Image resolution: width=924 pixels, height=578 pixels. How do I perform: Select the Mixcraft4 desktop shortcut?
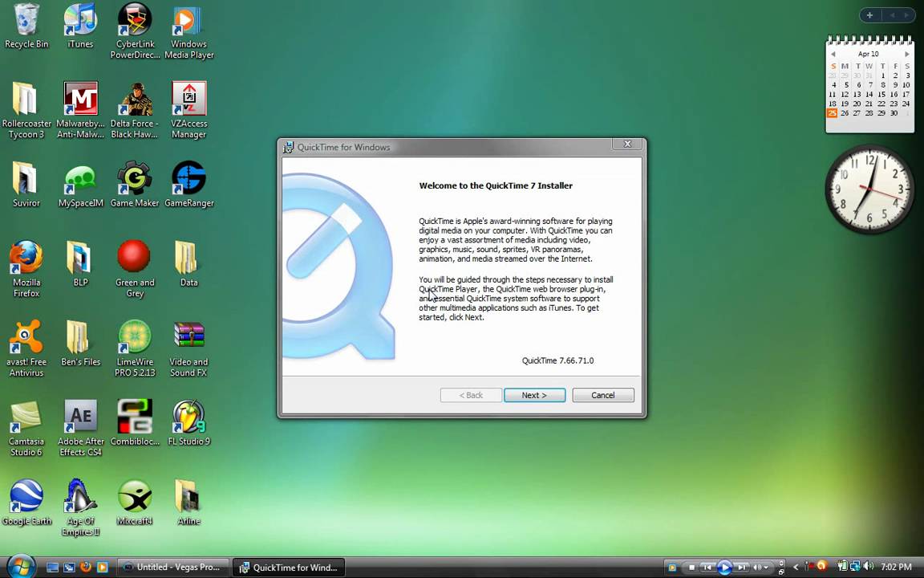135,503
